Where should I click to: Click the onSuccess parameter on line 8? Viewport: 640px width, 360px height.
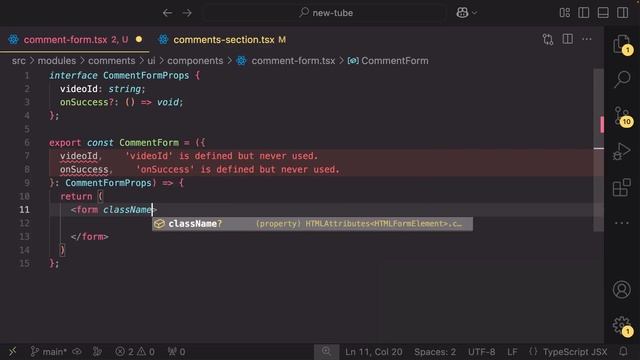click(x=84, y=169)
